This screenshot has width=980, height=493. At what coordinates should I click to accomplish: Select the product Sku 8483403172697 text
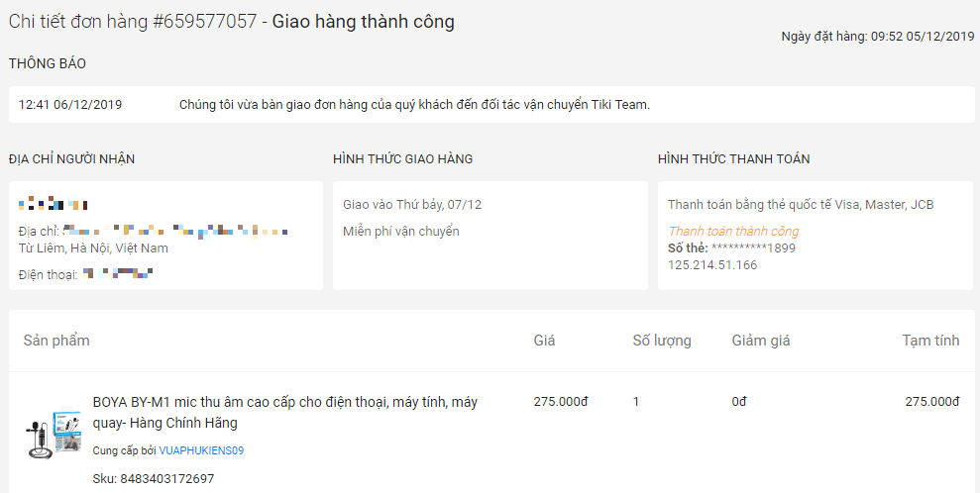click(153, 479)
